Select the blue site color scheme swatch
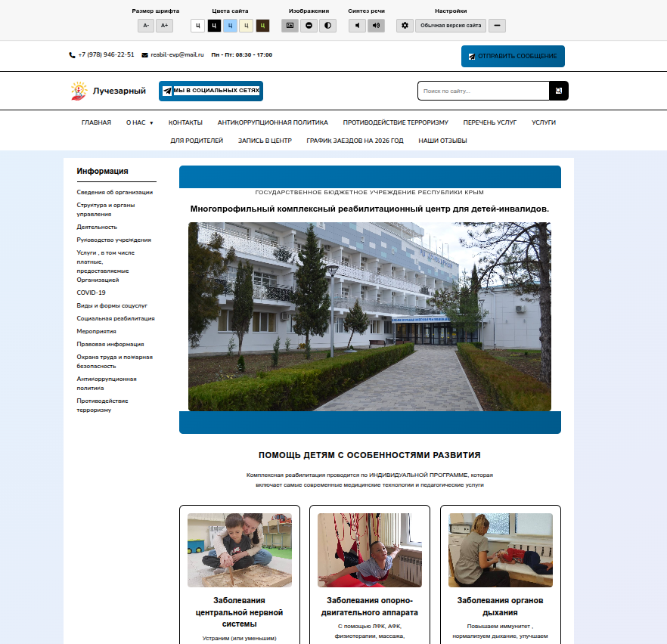The height and width of the screenshot is (644, 667). pyautogui.click(x=230, y=26)
